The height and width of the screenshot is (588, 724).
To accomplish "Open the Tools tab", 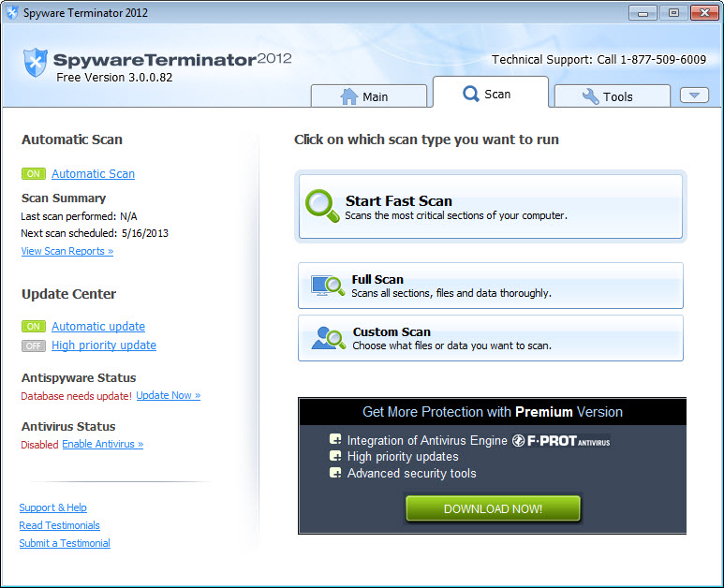I will coord(612,96).
